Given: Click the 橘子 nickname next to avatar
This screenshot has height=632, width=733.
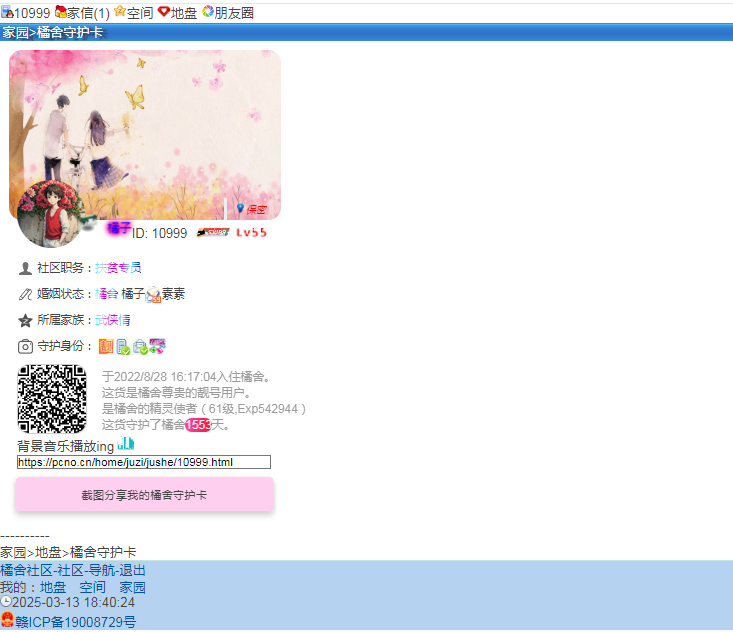Looking at the screenshot, I should tap(119, 228).
